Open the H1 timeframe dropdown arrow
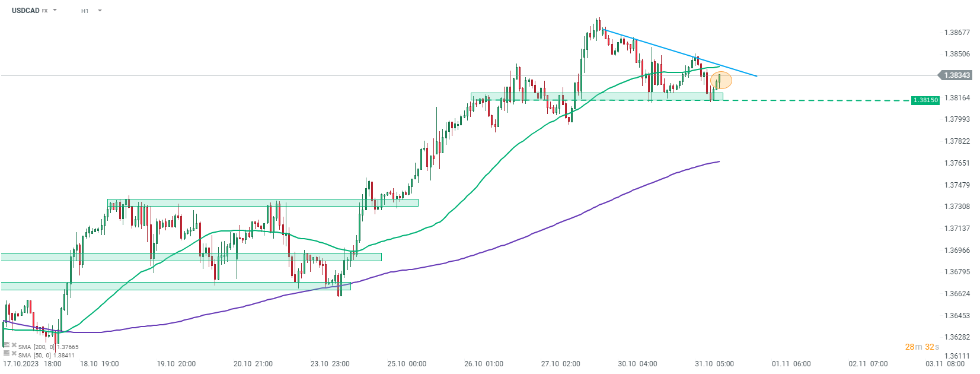This screenshot has height=374, width=980. (100, 10)
